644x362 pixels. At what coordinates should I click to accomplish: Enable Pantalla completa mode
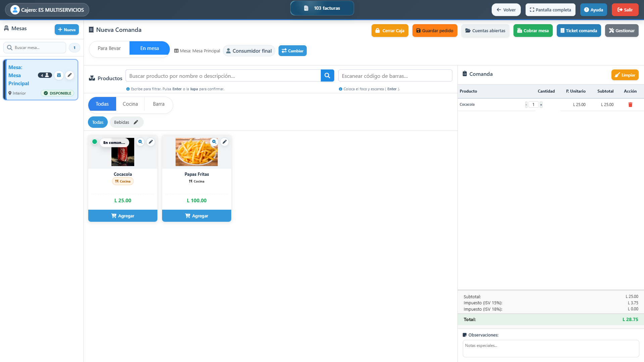[550, 10]
